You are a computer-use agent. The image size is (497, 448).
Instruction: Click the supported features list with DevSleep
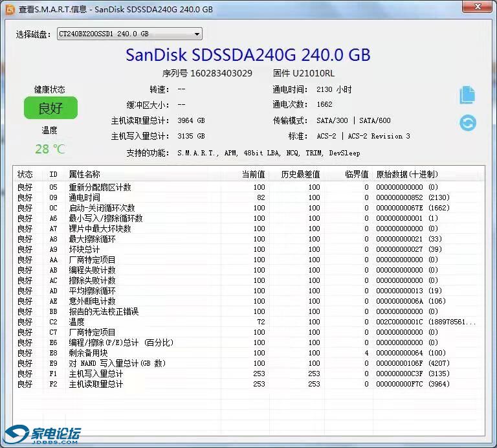[x=269, y=153]
